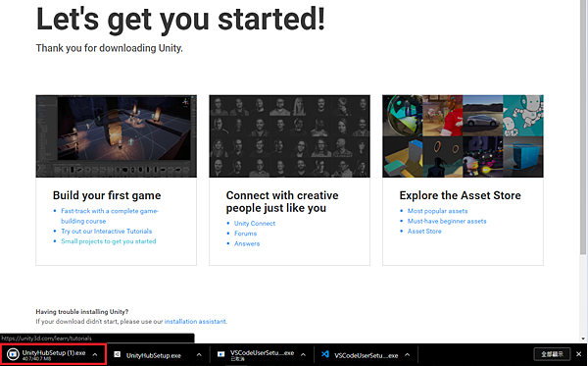This screenshot has height=366, width=588.
Task: Close the downloads bar
Action: click(x=578, y=354)
